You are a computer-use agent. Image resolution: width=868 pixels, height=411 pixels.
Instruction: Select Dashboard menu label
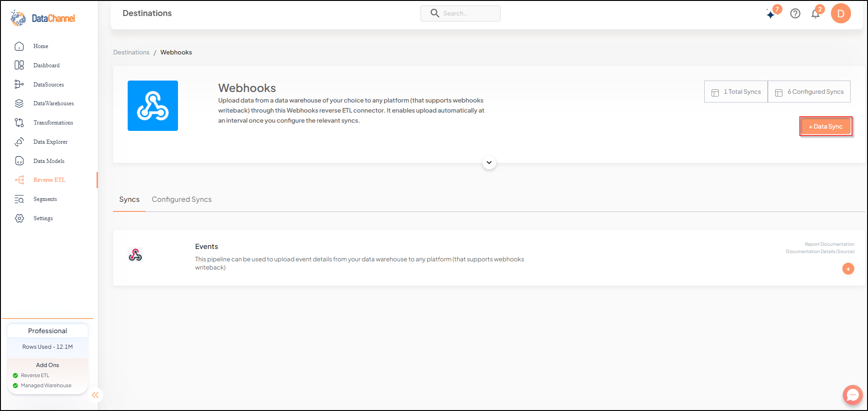[x=47, y=65]
